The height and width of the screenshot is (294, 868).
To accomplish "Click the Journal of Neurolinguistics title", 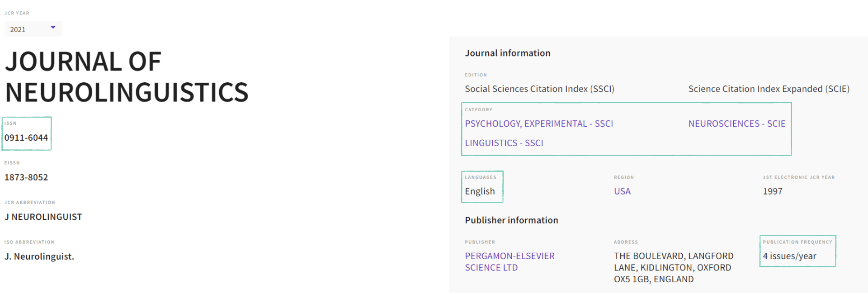I will pos(127,77).
